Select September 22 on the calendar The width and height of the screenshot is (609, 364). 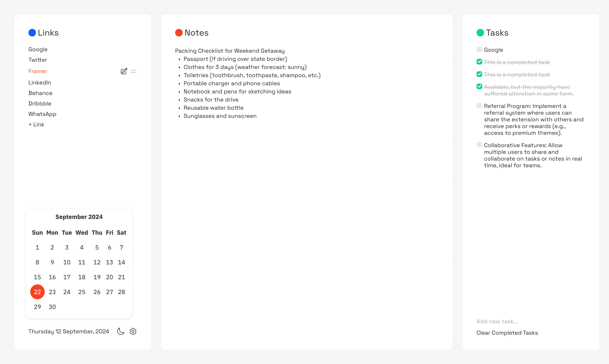coord(37,292)
